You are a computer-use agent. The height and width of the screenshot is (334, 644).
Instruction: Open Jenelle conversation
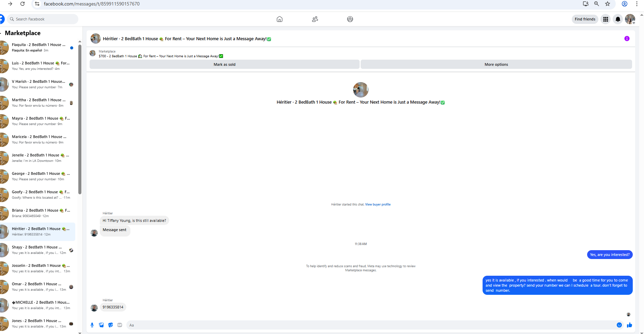37,158
